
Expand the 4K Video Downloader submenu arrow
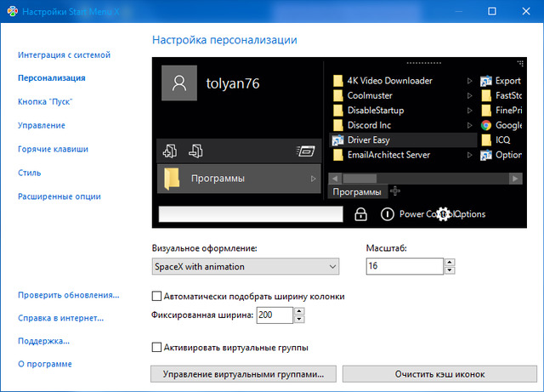coord(469,81)
